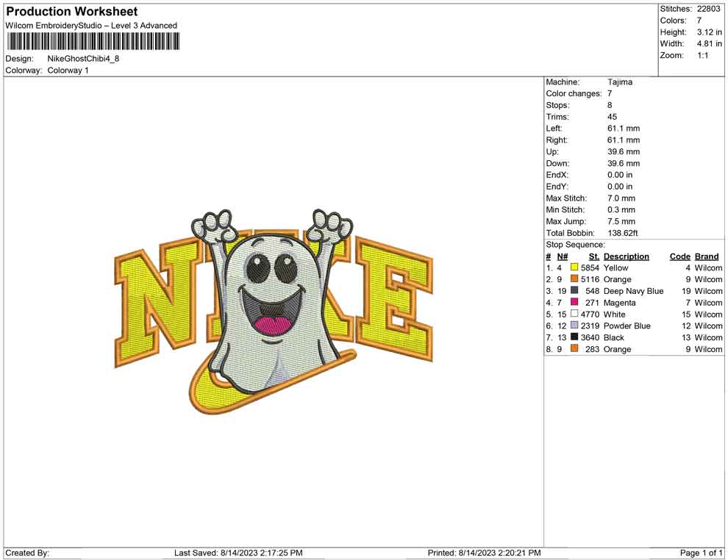
Task: Click the 'Last Saved: 8/14/2023 2:17:25 PM' text
Action: point(238,553)
